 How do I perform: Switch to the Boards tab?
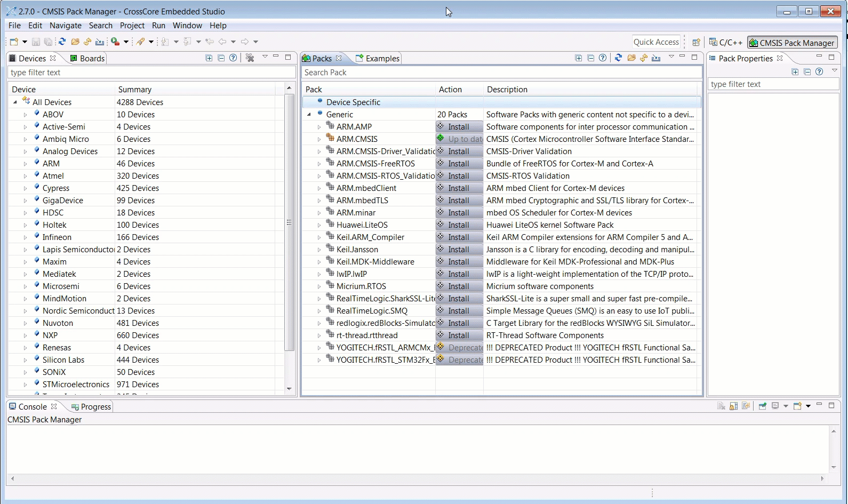[x=87, y=58]
